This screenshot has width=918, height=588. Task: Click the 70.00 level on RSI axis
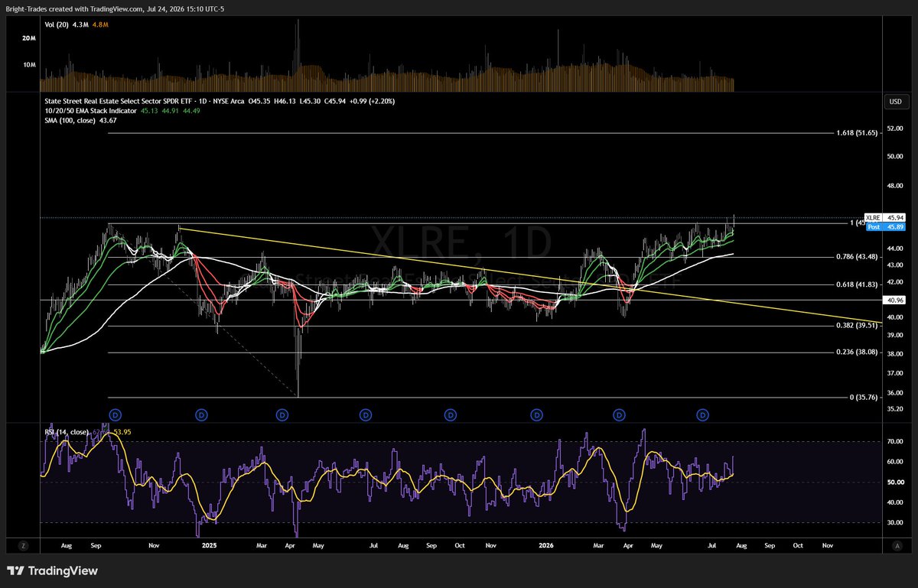(x=895, y=442)
